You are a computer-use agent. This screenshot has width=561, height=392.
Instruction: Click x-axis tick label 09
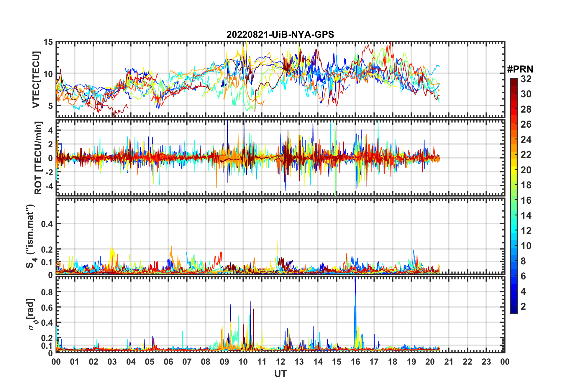coord(224,362)
